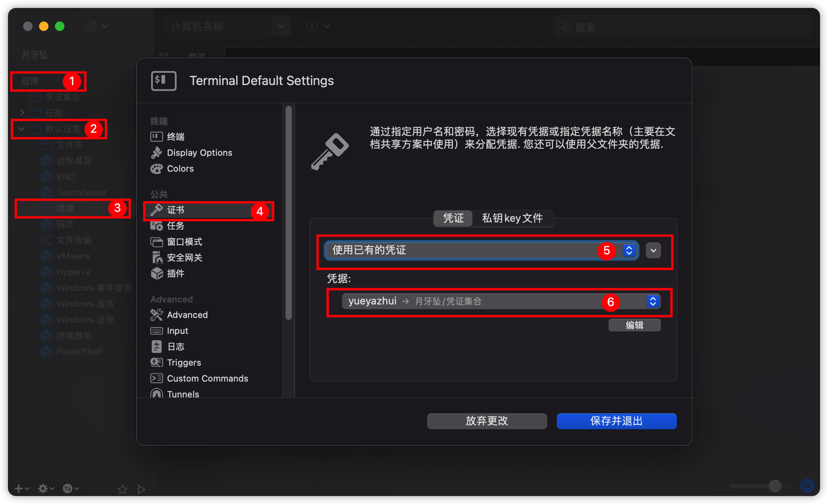Select the Colors palette icon
The height and width of the screenshot is (504, 828).
pos(156,169)
